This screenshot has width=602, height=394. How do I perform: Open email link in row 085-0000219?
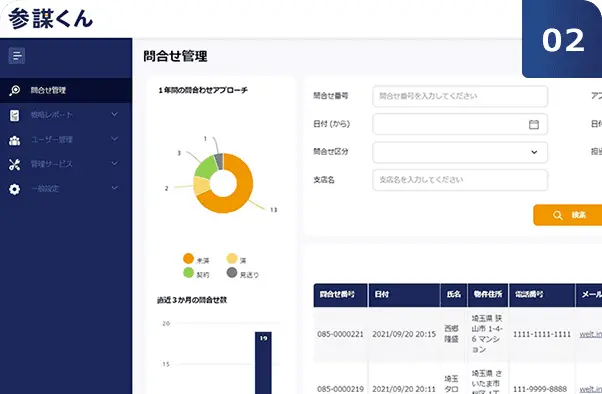click(x=590, y=389)
